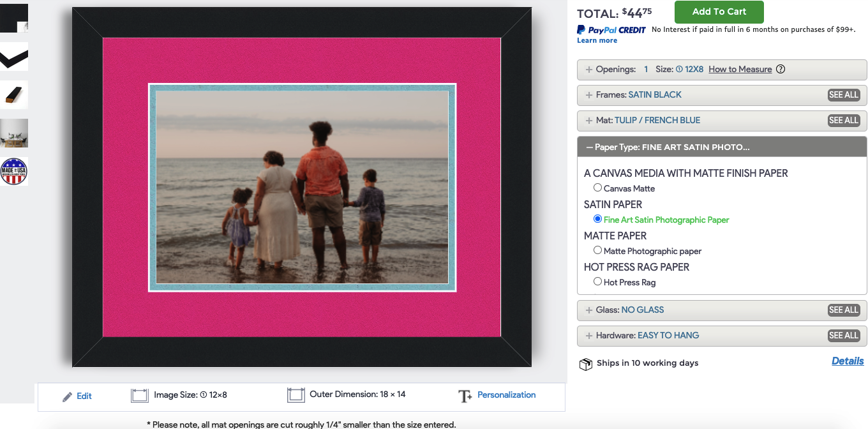868x429 pixels.
Task: Open the PayPal Credit Learn more link
Action: pyautogui.click(x=596, y=40)
